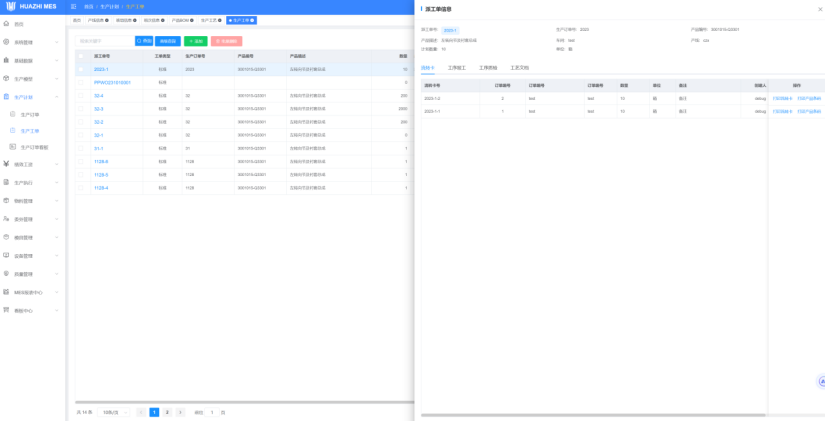Switch to the 工序报工 tab
Viewport: 825px width, 421px height.
pos(457,67)
